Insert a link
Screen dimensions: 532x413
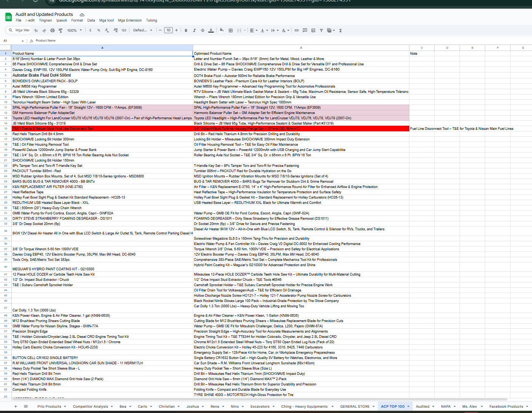[x=297, y=30]
